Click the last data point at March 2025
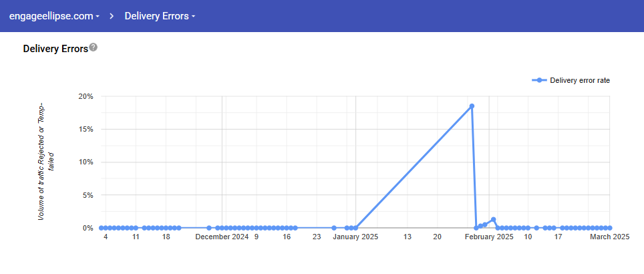Screen dimensions: 644x274 click(610, 228)
